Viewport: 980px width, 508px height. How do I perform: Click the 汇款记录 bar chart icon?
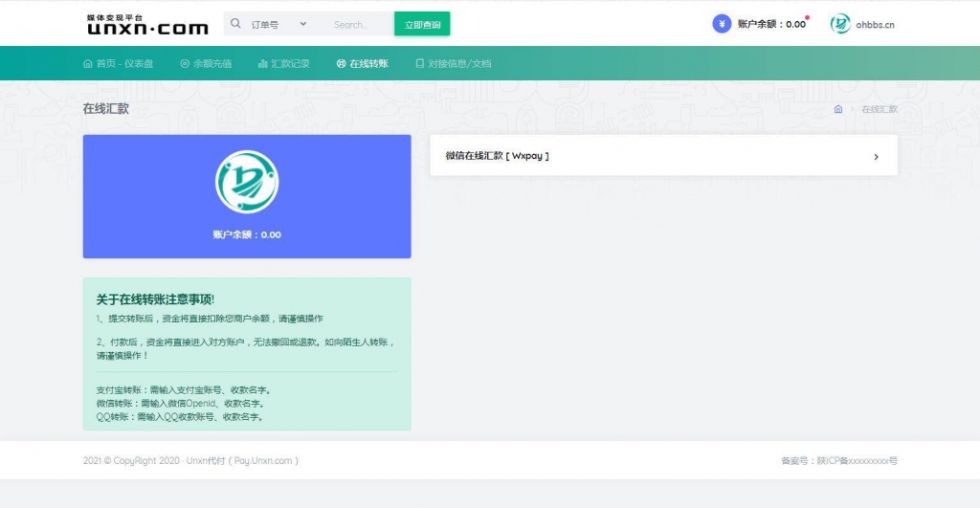(262, 64)
